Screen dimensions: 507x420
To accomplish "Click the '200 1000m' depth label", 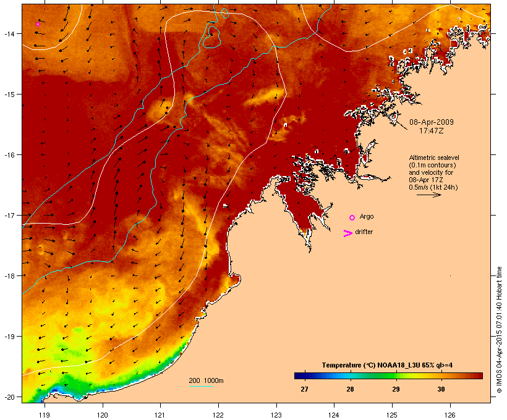I will click(206, 380).
